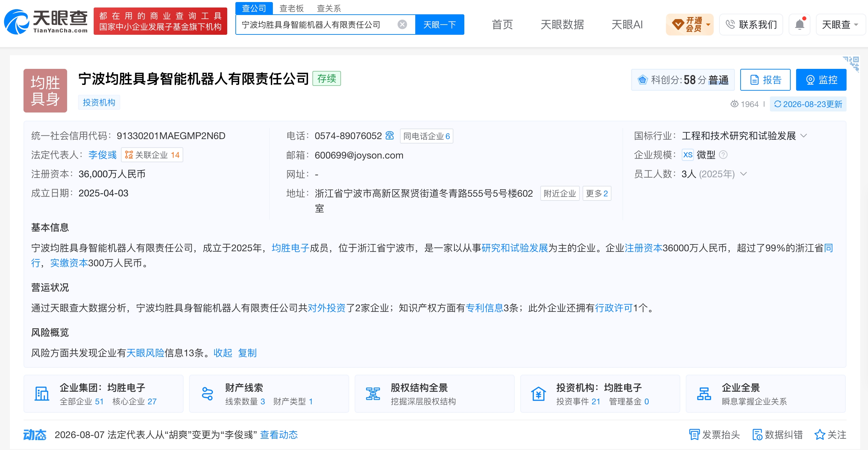Image resolution: width=868 pixels, height=450 pixels.
Task: Click the 附近企业 button
Action: [x=560, y=193]
